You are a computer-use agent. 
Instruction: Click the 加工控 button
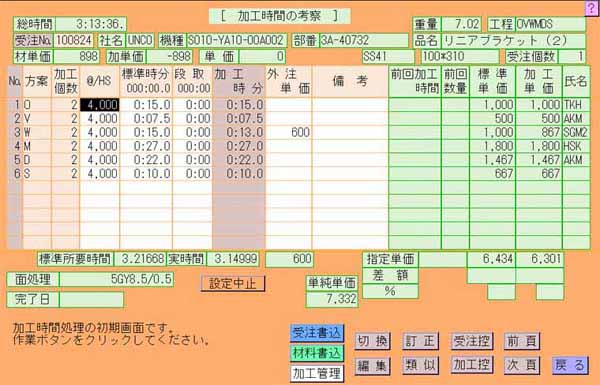(x=472, y=364)
